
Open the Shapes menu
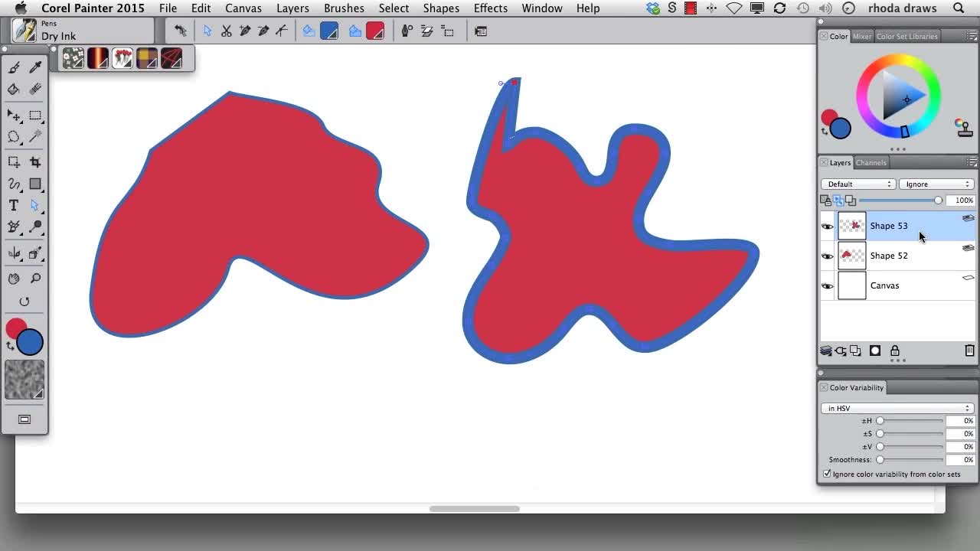tap(441, 8)
